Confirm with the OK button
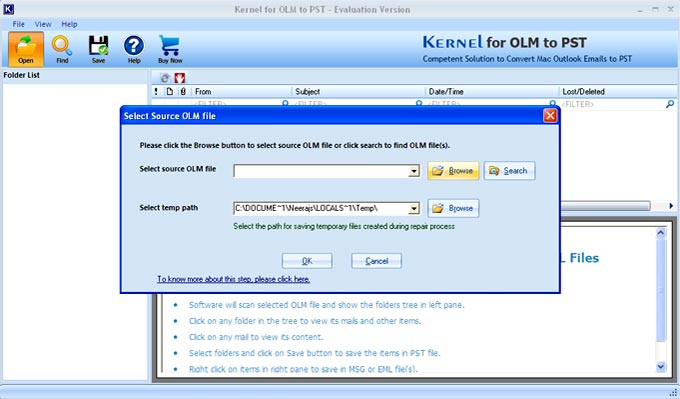The height and width of the screenshot is (399, 680). (307, 261)
